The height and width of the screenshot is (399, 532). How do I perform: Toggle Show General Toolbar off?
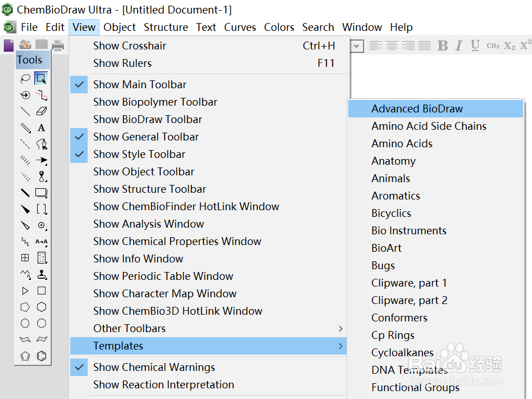[209, 137]
